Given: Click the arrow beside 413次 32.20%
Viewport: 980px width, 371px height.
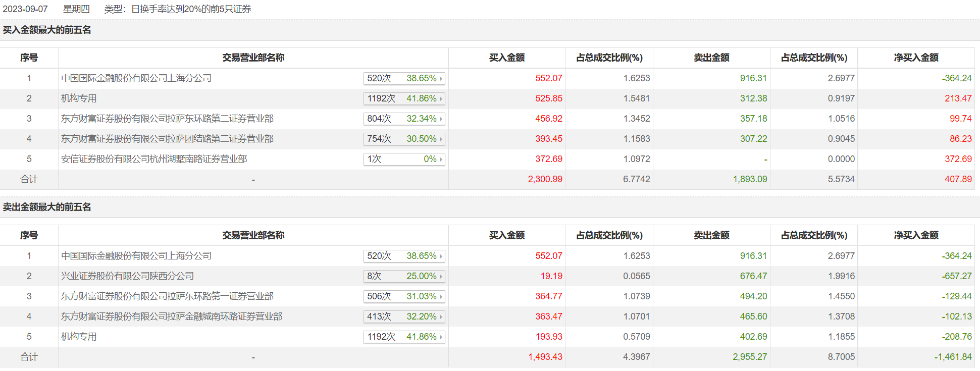Looking at the screenshot, I should click(441, 317).
